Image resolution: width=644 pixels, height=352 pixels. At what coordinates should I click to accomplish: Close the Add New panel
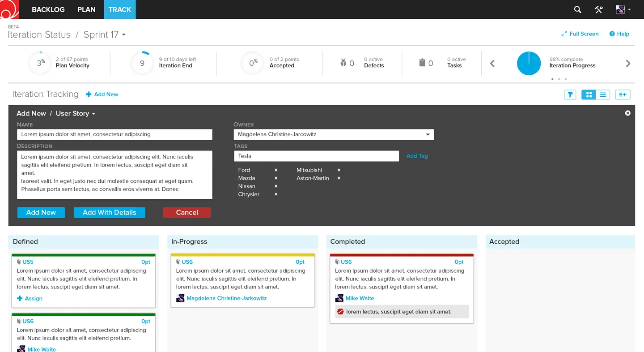[627, 113]
